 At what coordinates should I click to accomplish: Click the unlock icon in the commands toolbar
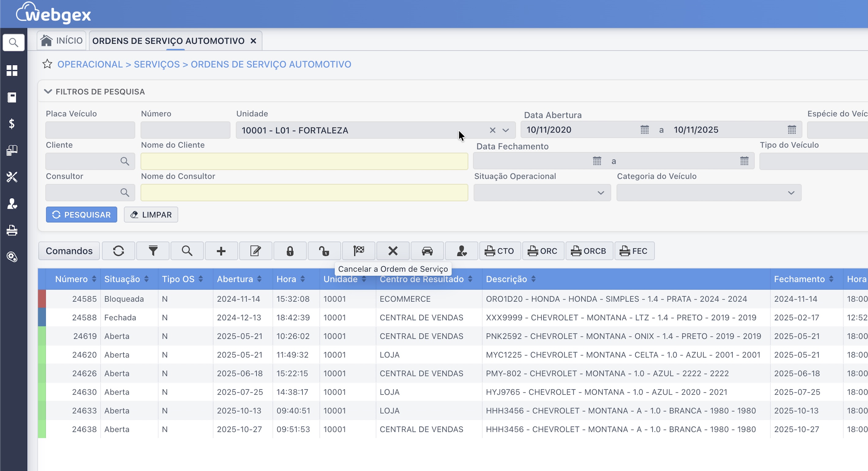tap(324, 251)
